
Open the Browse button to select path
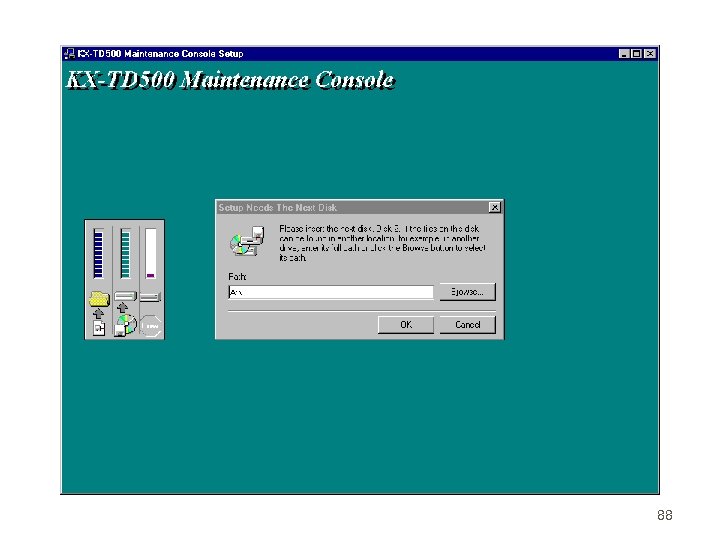point(467,292)
